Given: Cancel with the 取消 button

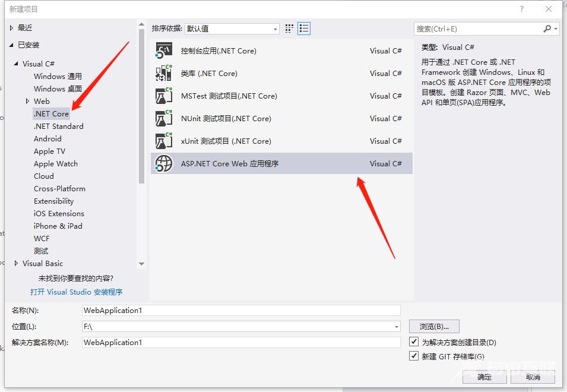Looking at the screenshot, I should click(533, 377).
